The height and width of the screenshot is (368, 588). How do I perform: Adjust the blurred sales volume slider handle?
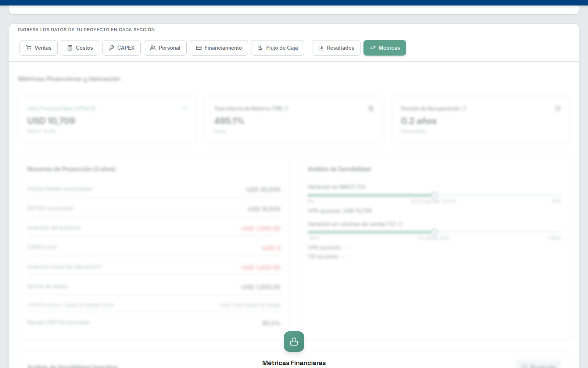(x=434, y=232)
